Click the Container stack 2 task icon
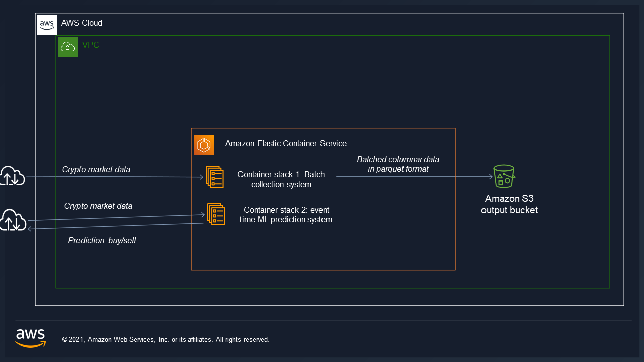 click(216, 214)
